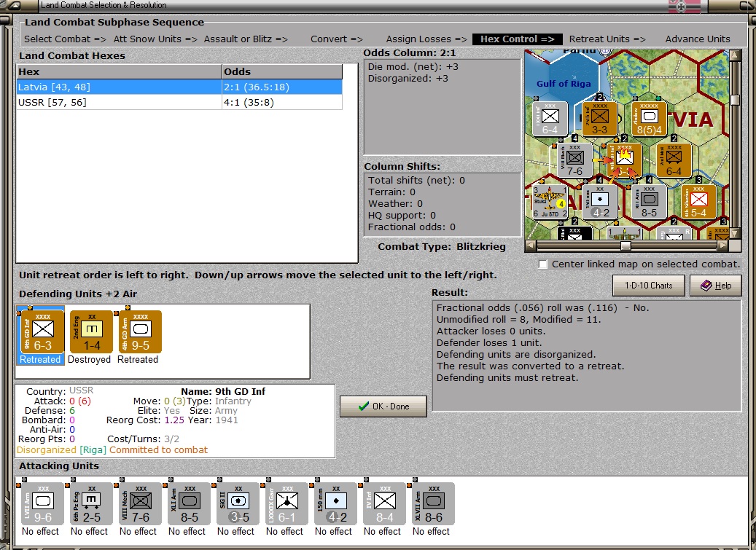Go to Retreat Units subphase
Screen dimensions: 756x550
(x=607, y=39)
